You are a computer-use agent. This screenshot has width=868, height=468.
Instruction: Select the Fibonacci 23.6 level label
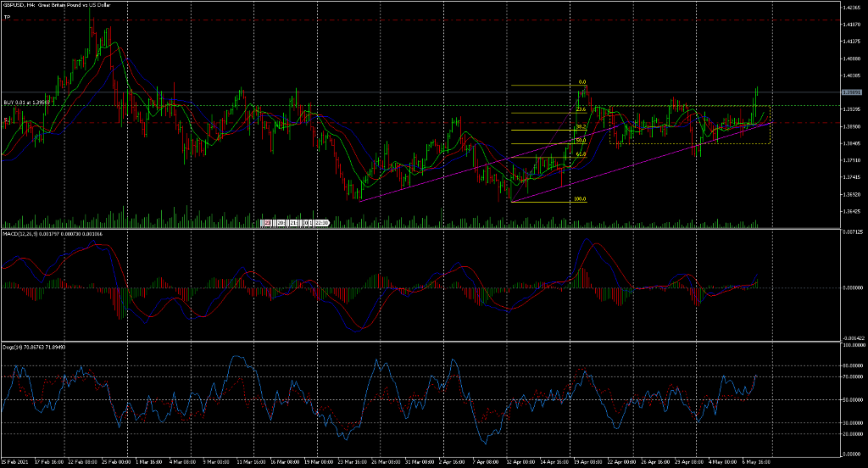(x=581, y=109)
